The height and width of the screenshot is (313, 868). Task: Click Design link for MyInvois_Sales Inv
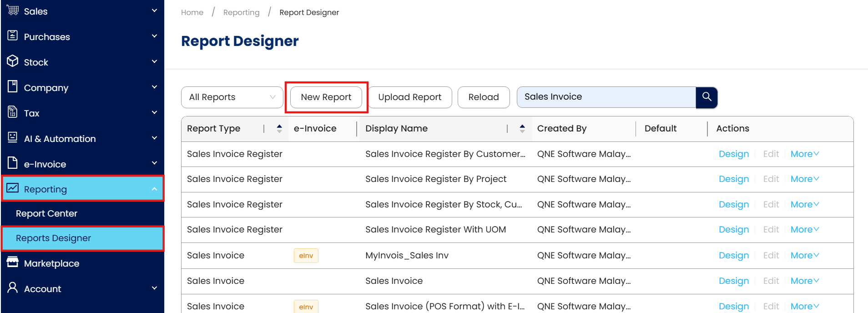pyautogui.click(x=733, y=256)
